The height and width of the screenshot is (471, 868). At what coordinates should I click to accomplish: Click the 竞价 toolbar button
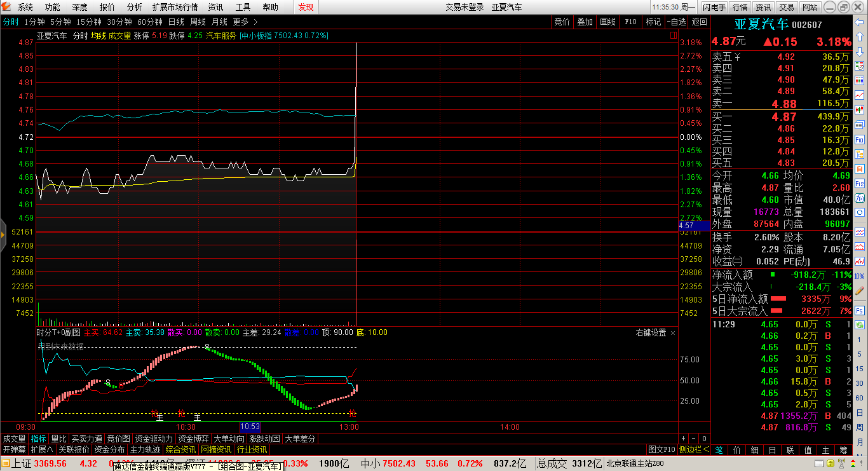pos(562,22)
